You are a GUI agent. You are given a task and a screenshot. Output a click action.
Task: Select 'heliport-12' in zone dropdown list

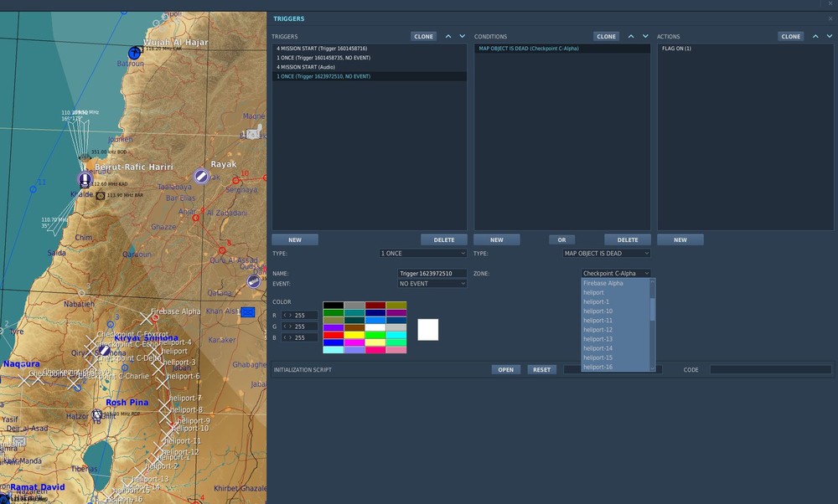click(x=598, y=330)
